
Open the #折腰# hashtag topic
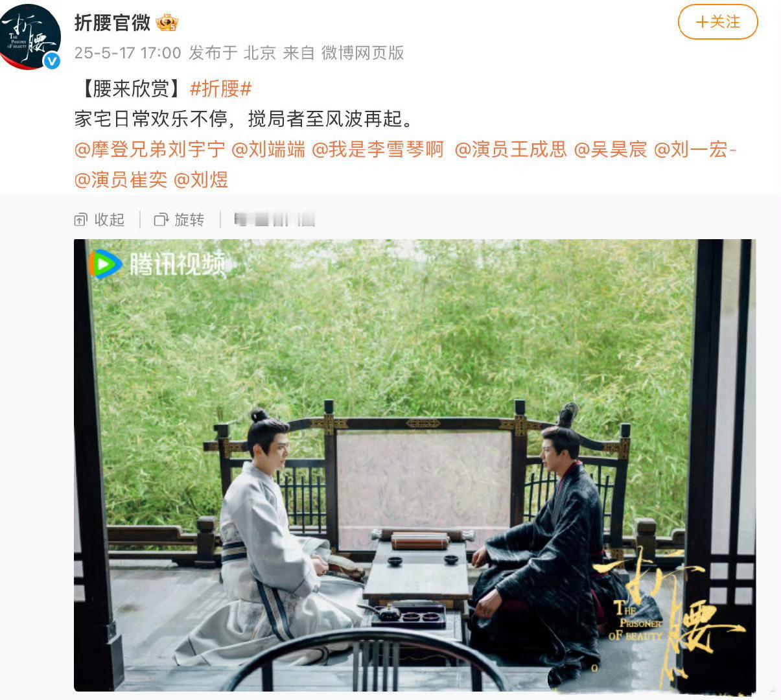[x=220, y=88]
